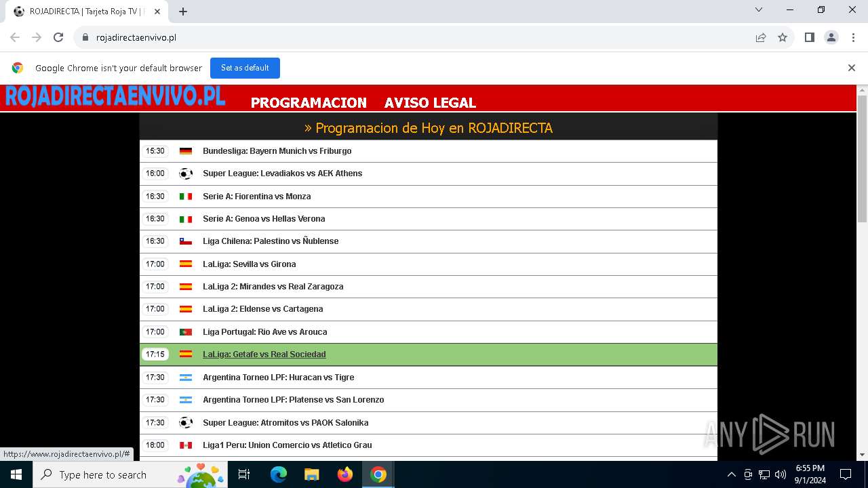Click the Peruvian flag in Liga1 Peru row

186,445
